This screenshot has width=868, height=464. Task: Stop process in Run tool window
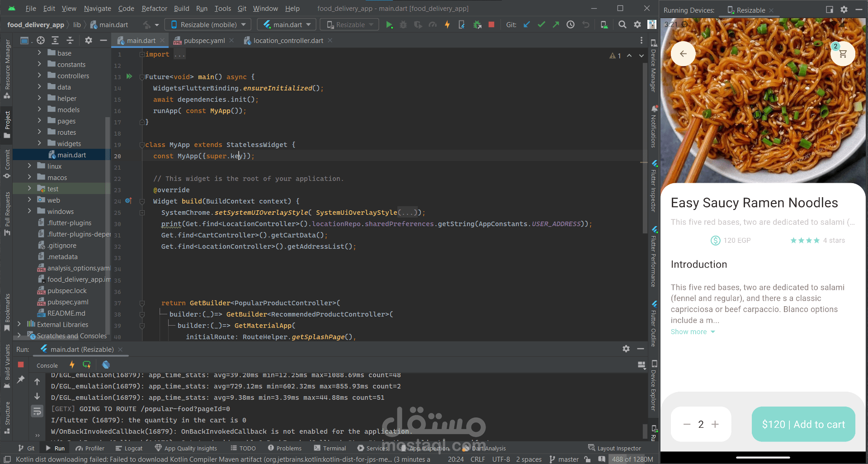coord(21,365)
